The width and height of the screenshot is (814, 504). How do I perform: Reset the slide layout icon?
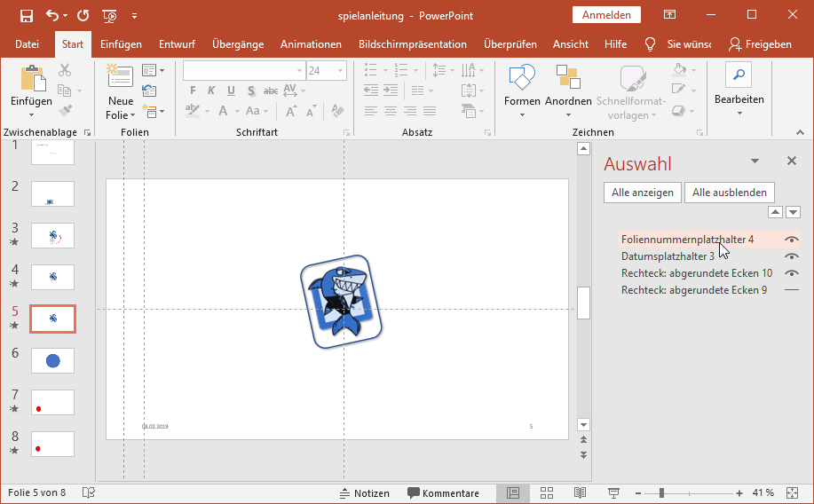click(x=149, y=91)
